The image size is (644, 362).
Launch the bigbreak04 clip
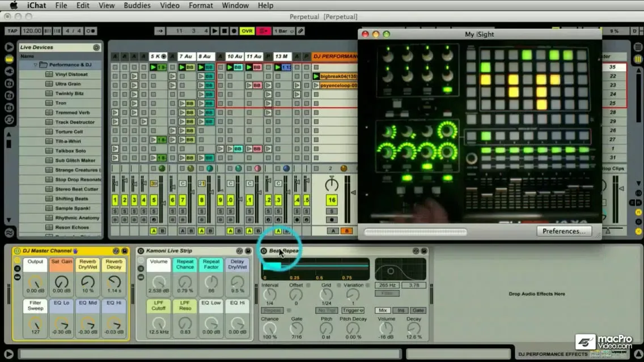coord(316,76)
